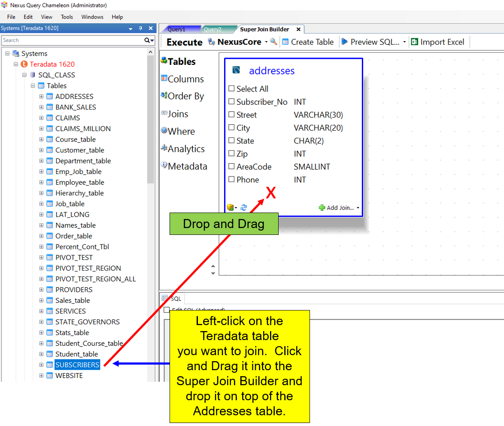Viewport: 504px width, 426px height.
Task: Click the Import Excel icon
Action: coord(414,42)
